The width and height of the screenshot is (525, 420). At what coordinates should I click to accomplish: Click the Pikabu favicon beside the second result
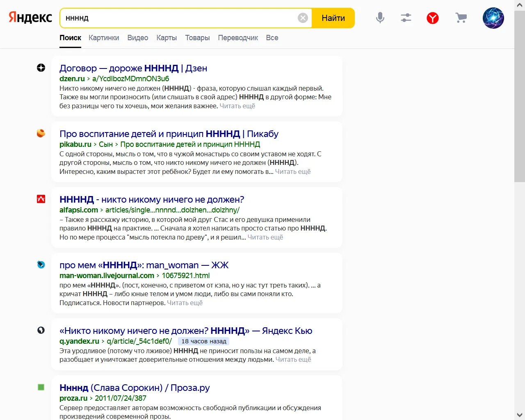(41, 133)
